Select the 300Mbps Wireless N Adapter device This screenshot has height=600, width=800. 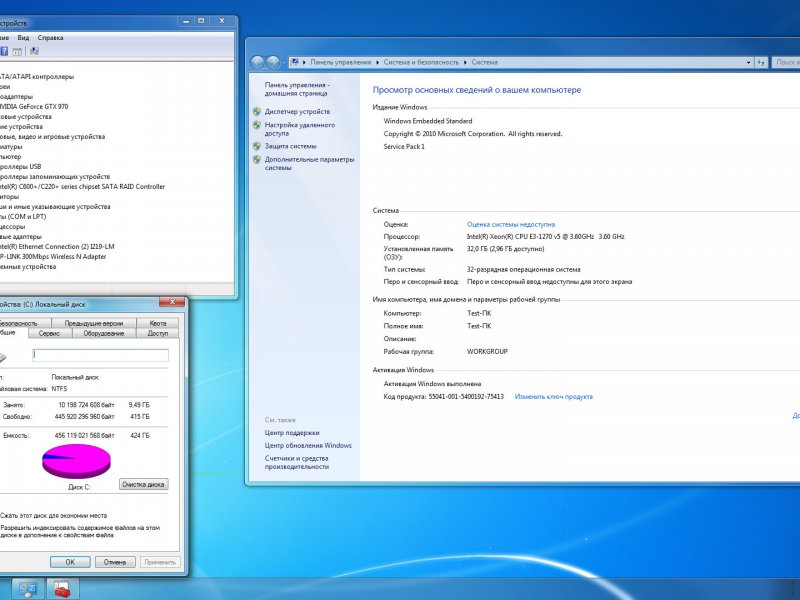coord(53,257)
